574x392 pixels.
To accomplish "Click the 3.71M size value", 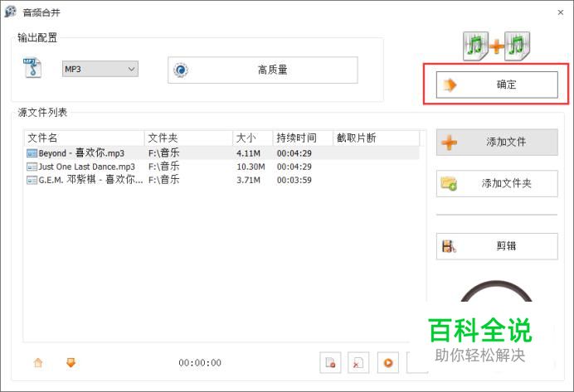I will [248, 180].
